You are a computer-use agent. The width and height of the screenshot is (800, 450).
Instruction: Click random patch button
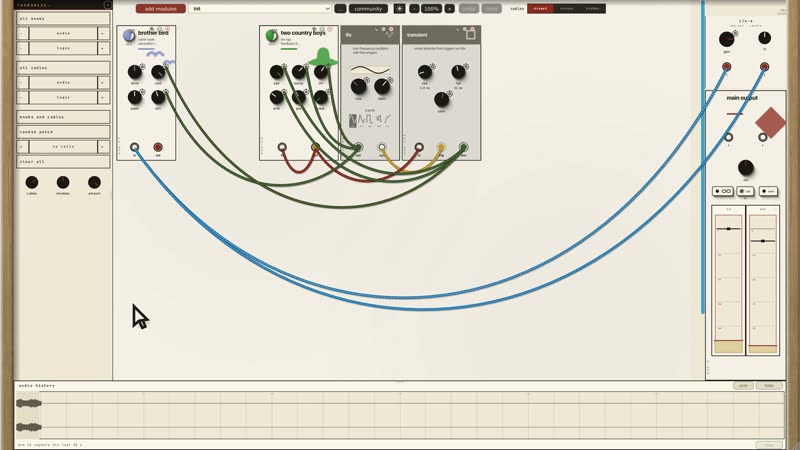coord(63,132)
